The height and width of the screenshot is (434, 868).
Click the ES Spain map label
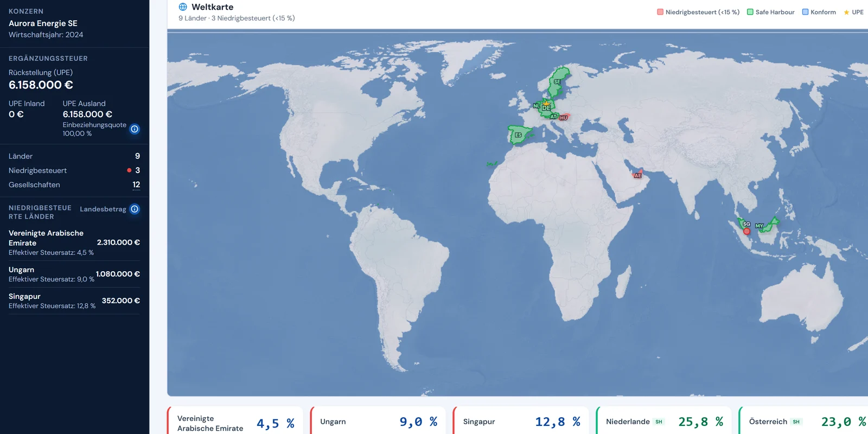[x=518, y=135]
